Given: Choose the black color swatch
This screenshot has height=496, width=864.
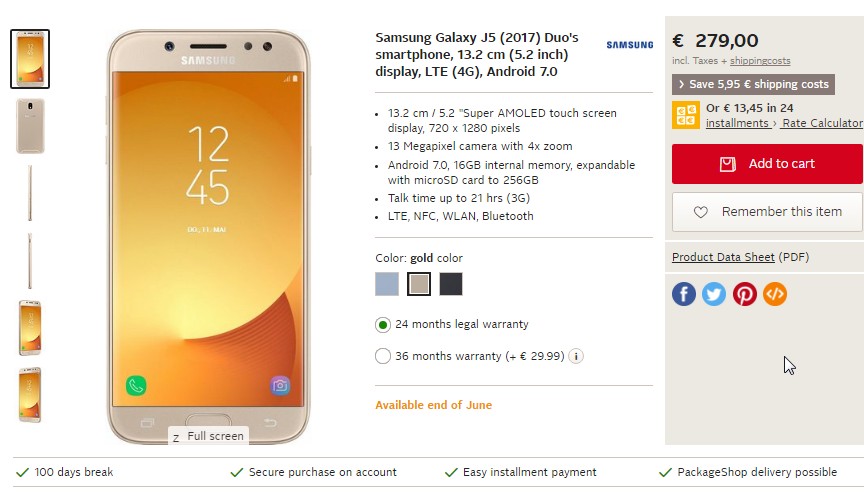Looking at the screenshot, I should pyautogui.click(x=451, y=284).
